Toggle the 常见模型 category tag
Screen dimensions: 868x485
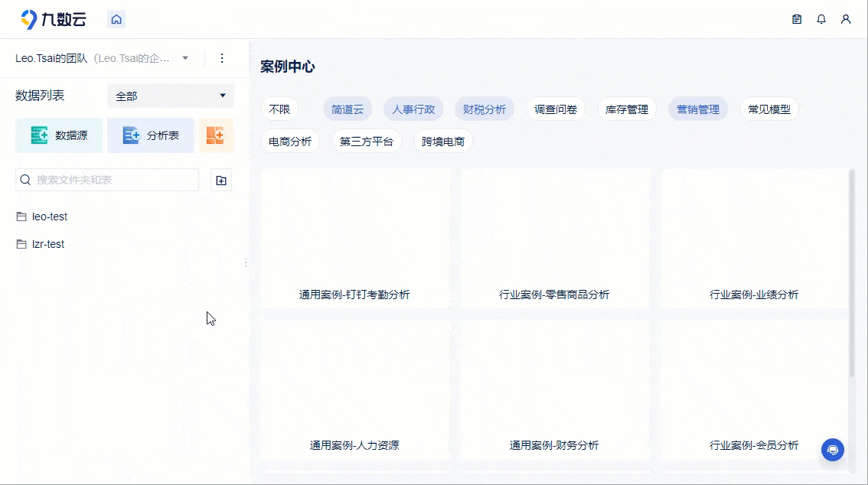pyautogui.click(x=769, y=109)
